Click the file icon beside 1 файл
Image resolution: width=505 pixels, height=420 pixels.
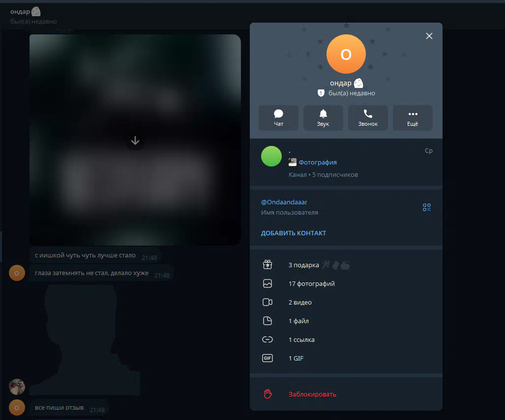point(267,321)
